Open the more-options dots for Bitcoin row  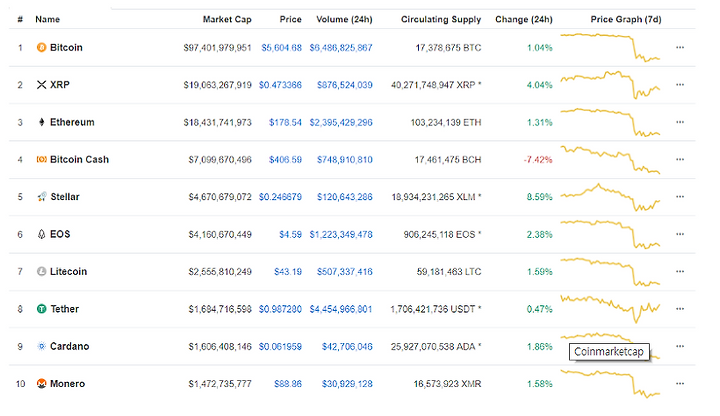tap(680, 47)
